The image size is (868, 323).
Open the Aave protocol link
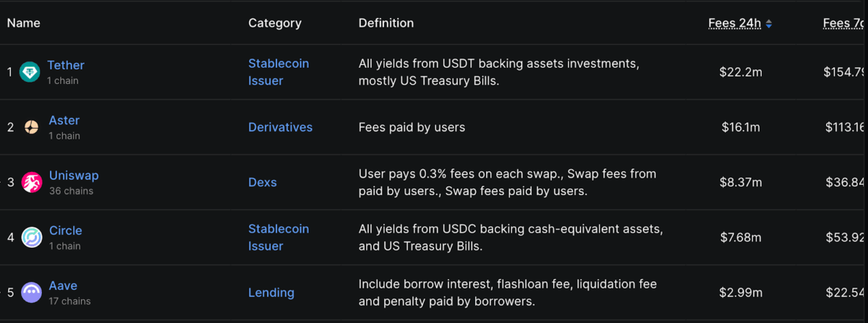pos(63,285)
